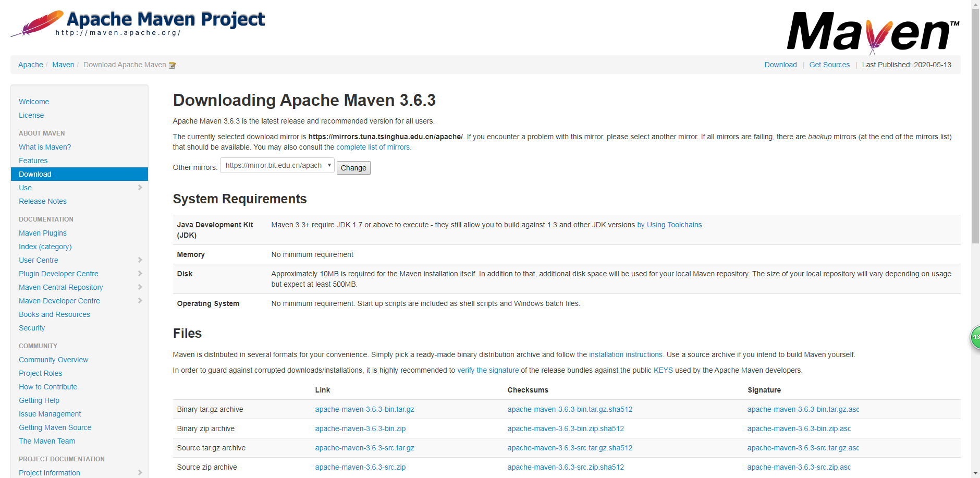Open the Maven breadcrumb link
The height and width of the screenshot is (478, 980).
[63, 65]
